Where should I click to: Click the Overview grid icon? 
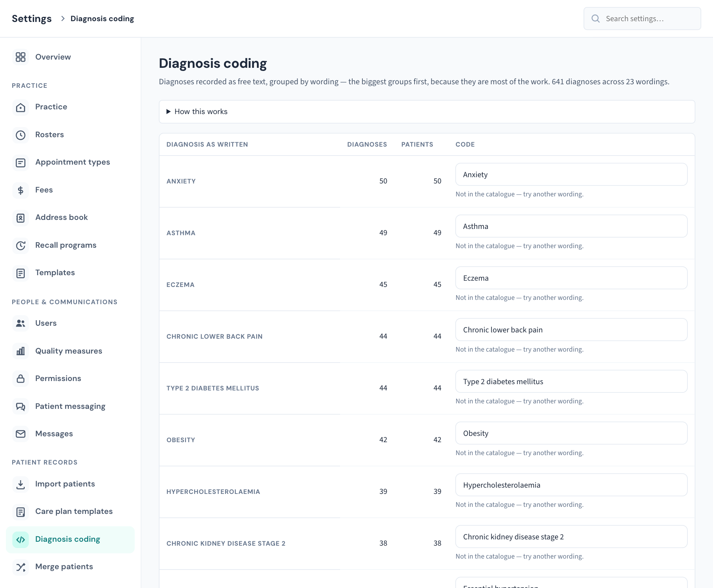(20, 57)
